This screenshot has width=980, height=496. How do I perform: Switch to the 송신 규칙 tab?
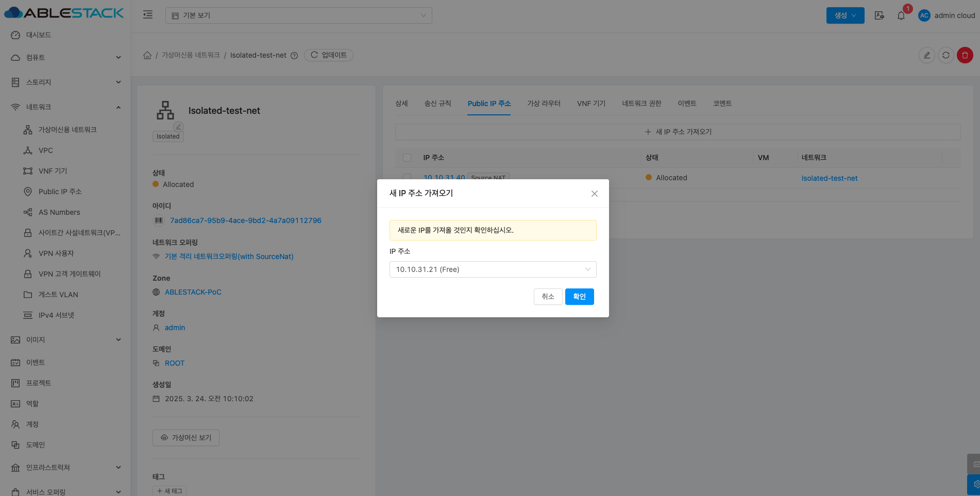coord(437,104)
